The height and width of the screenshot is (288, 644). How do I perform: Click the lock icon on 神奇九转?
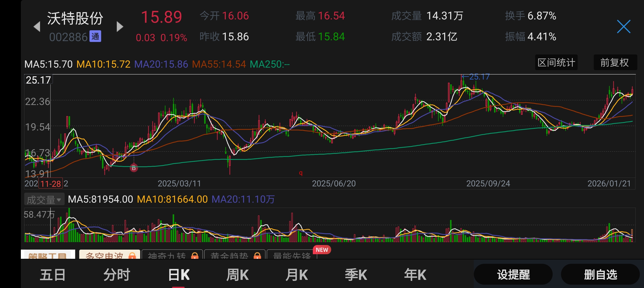tap(195, 256)
